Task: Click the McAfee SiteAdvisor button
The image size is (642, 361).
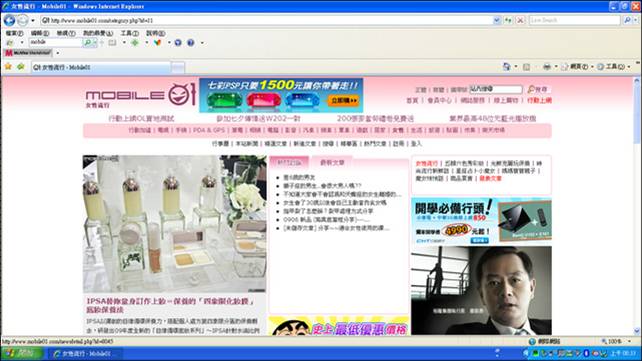Action: point(28,53)
